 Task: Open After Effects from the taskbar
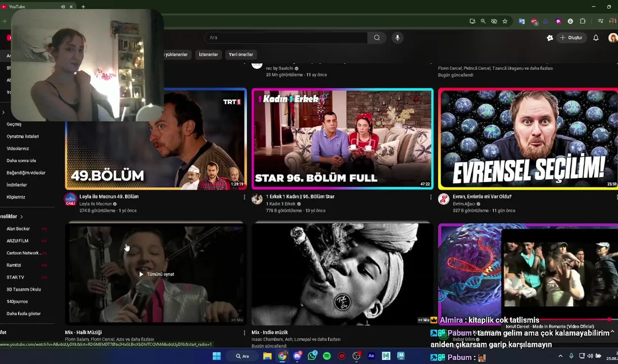click(x=371, y=356)
